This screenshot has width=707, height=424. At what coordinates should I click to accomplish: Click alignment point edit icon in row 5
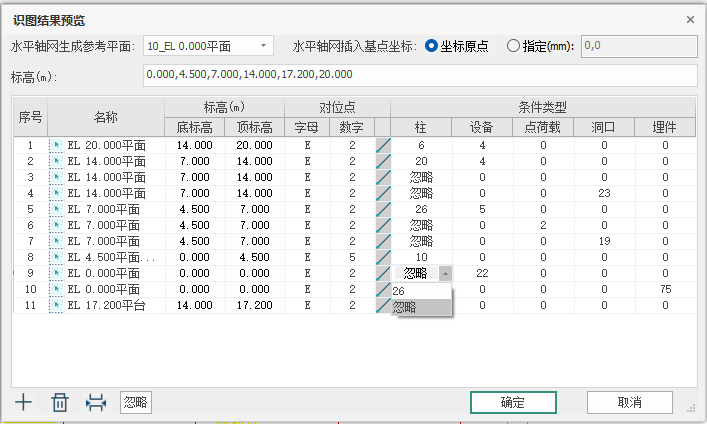click(383, 210)
